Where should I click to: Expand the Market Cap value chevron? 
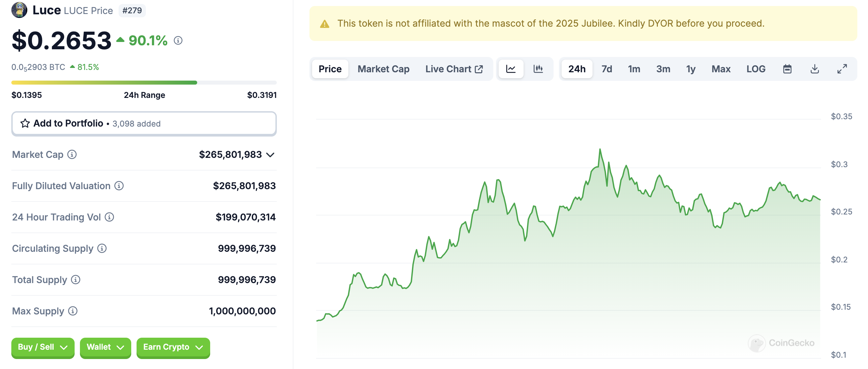[x=270, y=155]
